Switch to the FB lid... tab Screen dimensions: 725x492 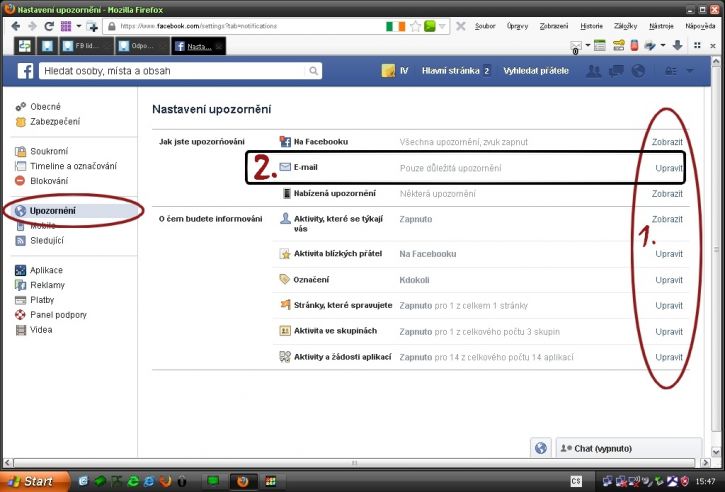point(86,46)
